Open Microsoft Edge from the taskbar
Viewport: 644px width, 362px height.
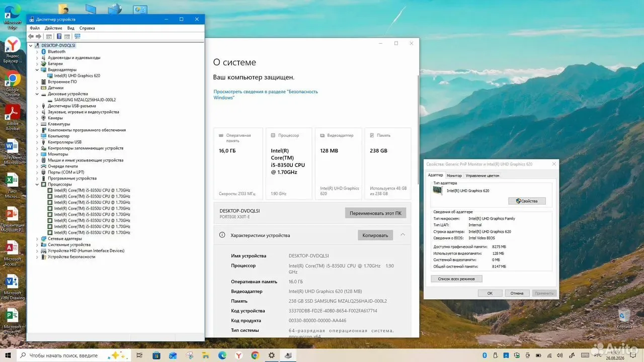(222, 355)
